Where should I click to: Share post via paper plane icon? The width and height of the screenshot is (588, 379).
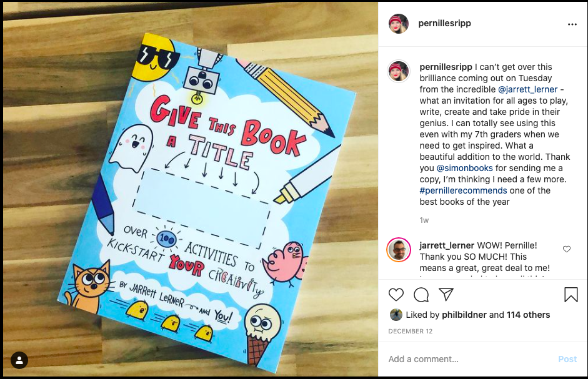pyautogui.click(x=446, y=294)
